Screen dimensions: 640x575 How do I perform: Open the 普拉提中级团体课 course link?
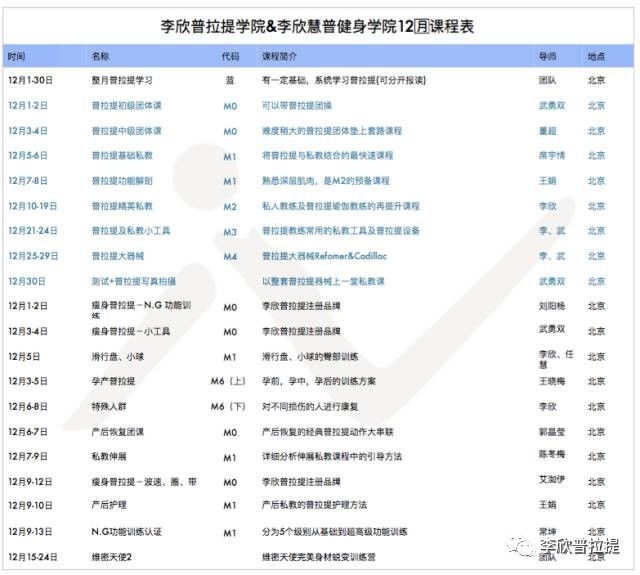[x=127, y=131]
